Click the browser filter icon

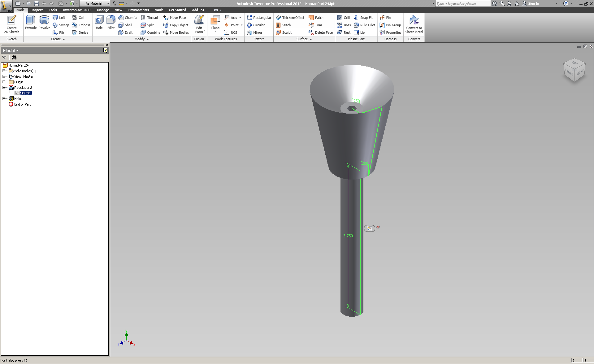(4, 58)
